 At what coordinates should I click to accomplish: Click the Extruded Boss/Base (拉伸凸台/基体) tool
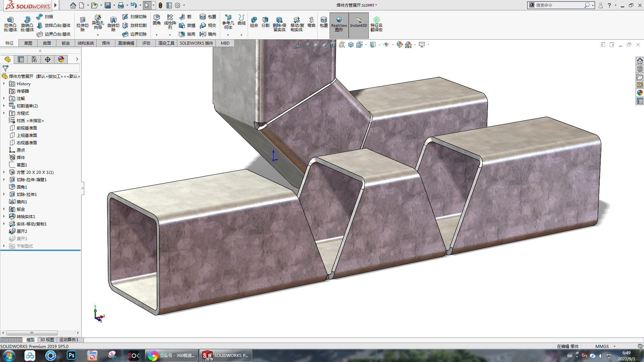point(10,24)
